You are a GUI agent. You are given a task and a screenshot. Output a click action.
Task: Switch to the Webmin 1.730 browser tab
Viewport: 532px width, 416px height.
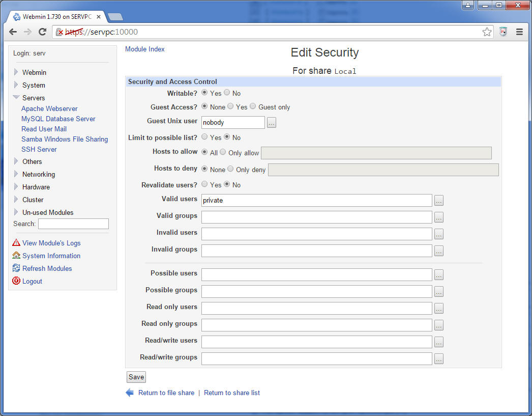[x=57, y=17]
